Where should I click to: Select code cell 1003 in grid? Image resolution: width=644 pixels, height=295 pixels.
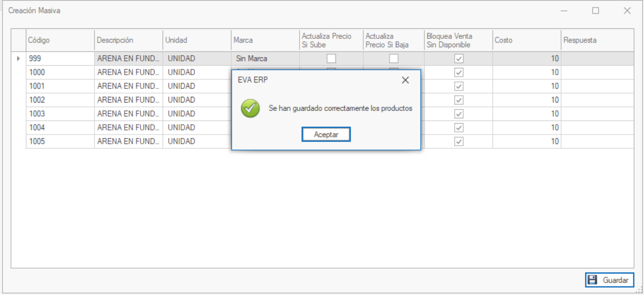[60, 114]
